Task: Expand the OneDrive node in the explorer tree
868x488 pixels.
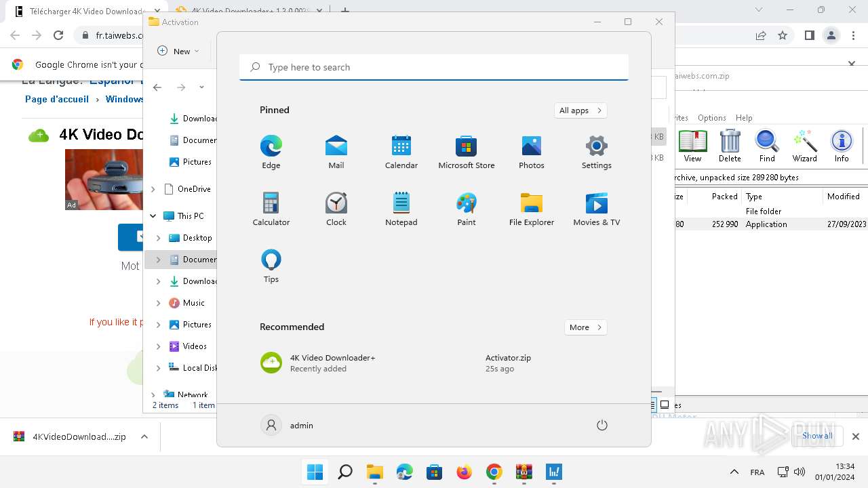Action: [153, 189]
